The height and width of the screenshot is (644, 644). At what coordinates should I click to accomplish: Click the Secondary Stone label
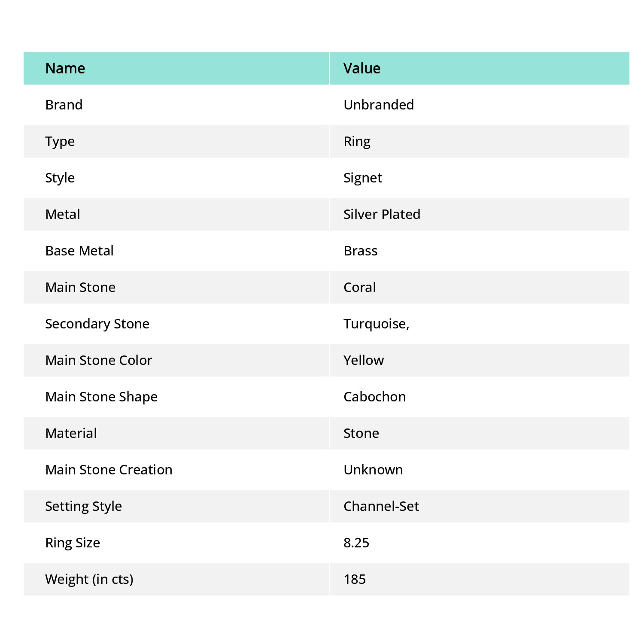[97, 324]
